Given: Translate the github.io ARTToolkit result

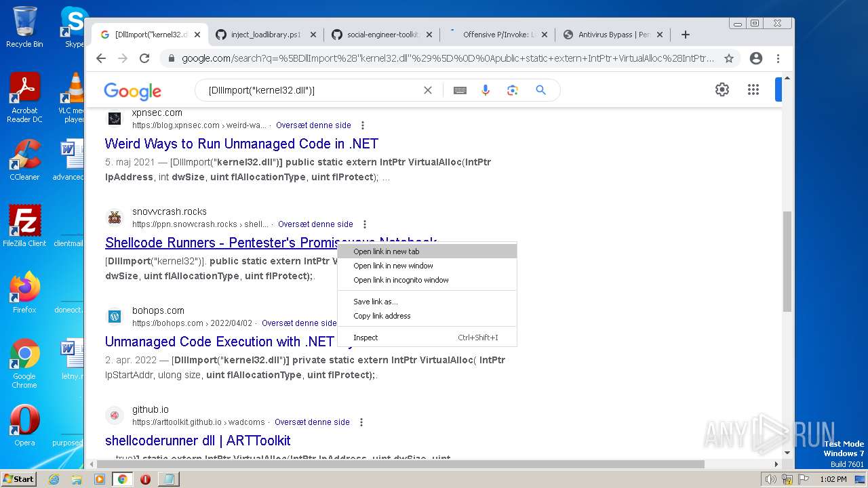Looking at the screenshot, I should tap(312, 422).
